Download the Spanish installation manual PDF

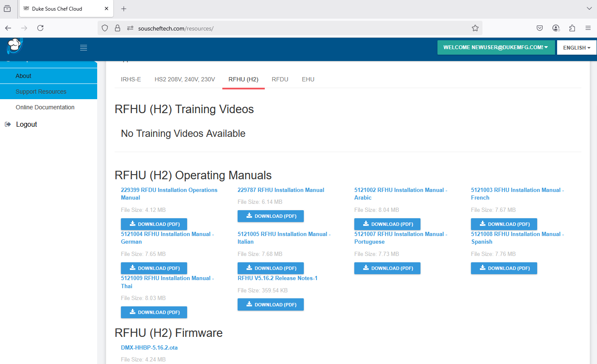(x=504, y=268)
